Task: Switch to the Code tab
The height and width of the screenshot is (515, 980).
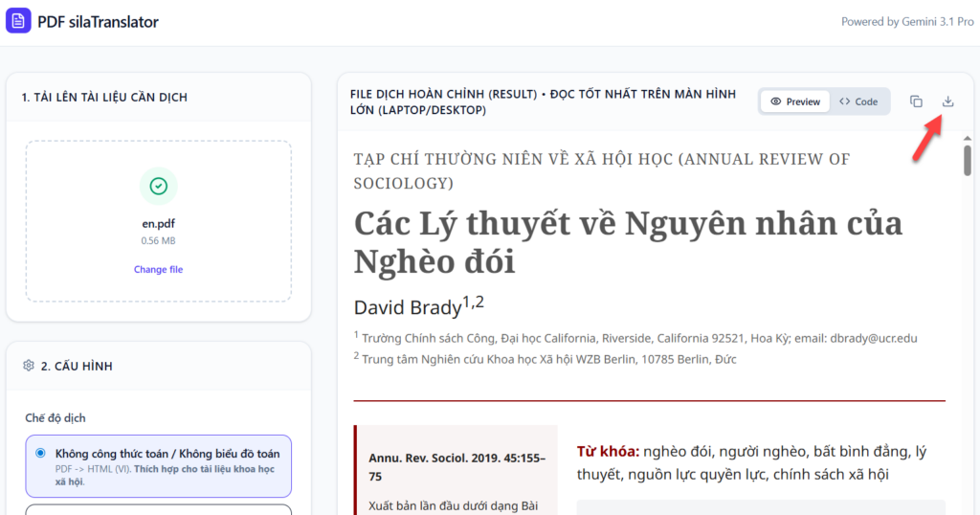Action: [858, 101]
